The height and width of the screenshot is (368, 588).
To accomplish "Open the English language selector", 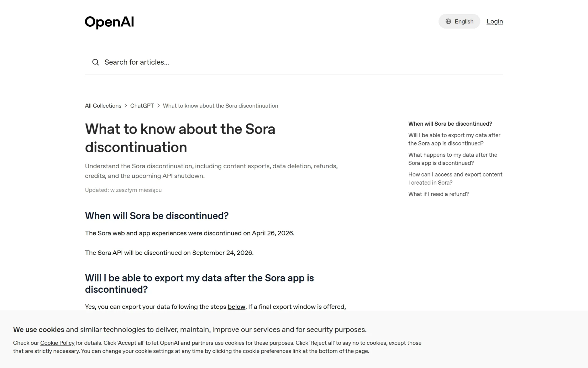I will 459,21.
